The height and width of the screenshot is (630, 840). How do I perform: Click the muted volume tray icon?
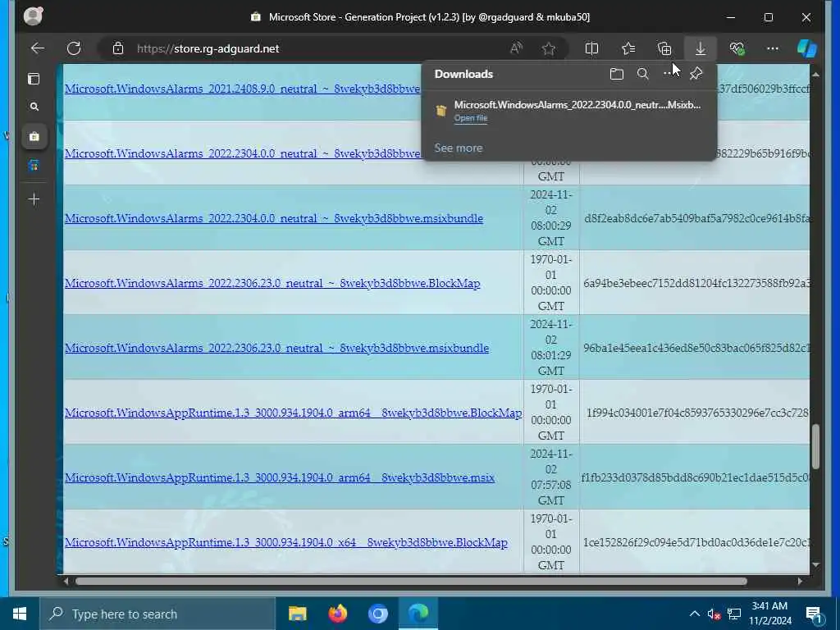[714, 614]
